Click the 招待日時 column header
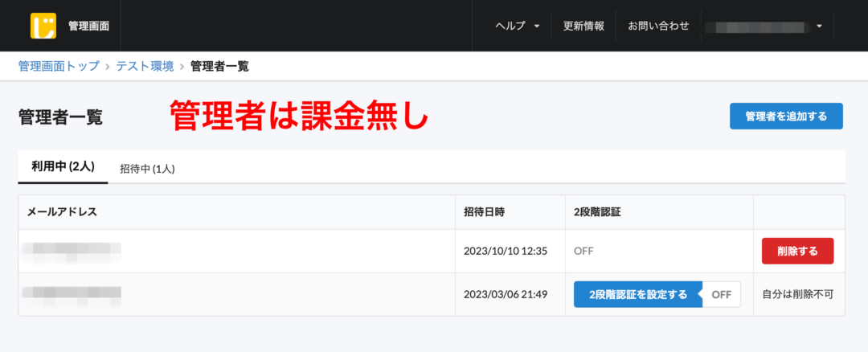The height and width of the screenshot is (352, 868). coord(484,212)
